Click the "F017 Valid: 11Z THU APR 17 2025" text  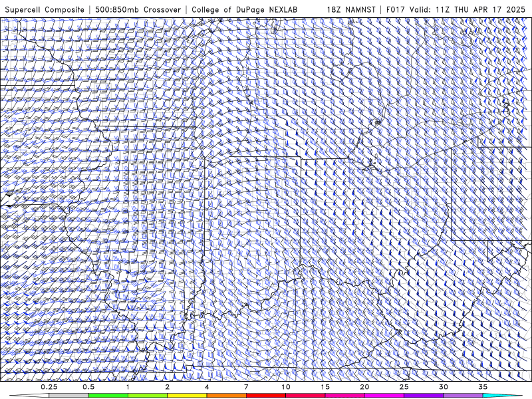(456, 10)
